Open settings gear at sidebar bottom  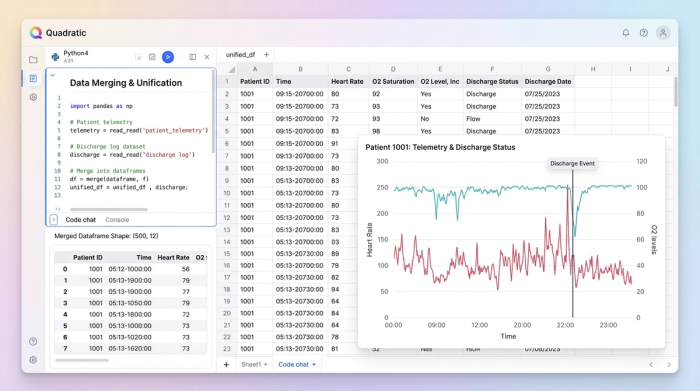pyautogui.click(x=33, y=360)
